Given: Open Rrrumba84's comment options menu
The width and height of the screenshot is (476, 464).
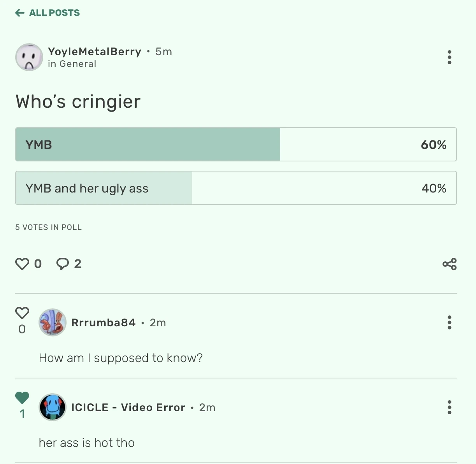Looking at the screenshot, I should pyautogui.click(x=450, y=322).
